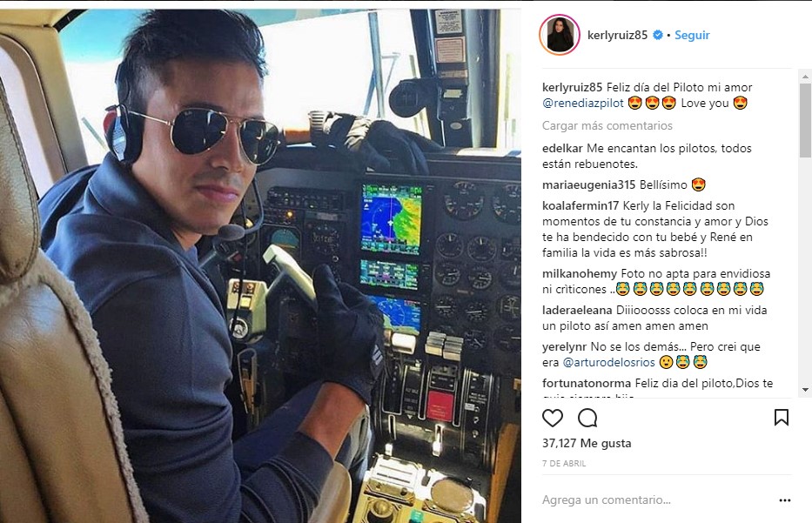Screen dimensions: 812x523
Task: Follow the account via Seguir
Action: pos(692,35)
